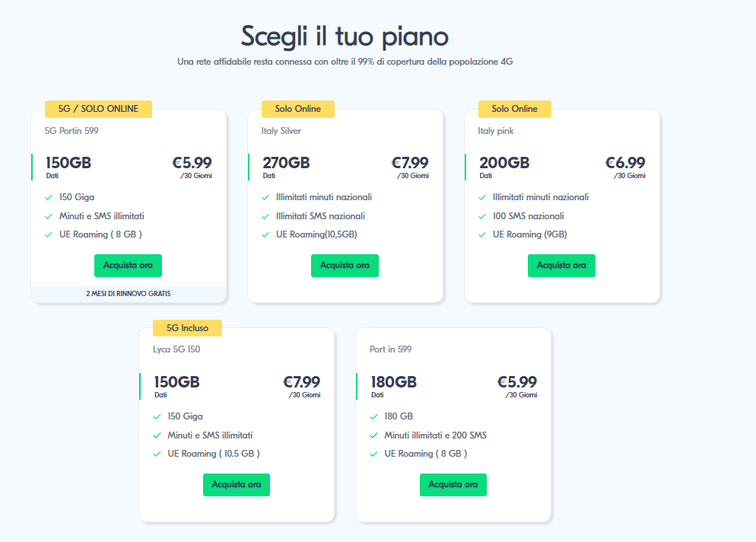Click checkmark next to UE Roaming (9GB)
Viewport: 756px width, 542px height.
pyautogui.click(x=482, y=234)
